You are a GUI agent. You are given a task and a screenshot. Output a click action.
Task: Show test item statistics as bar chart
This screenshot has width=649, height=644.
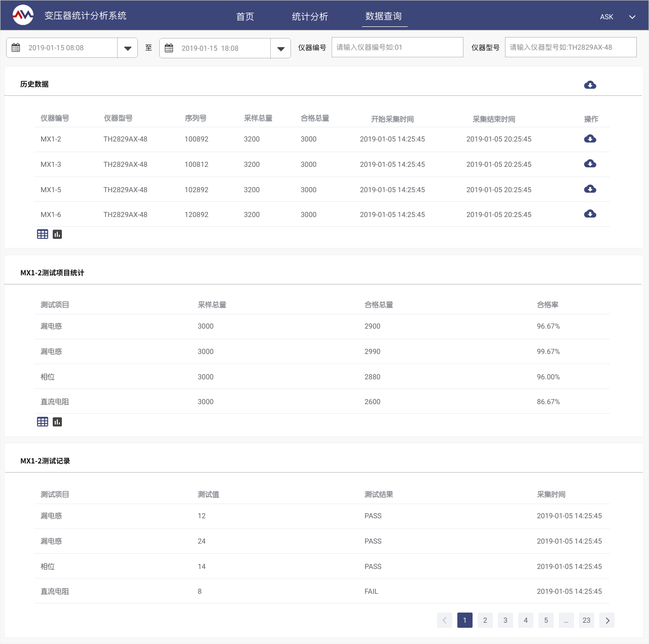click(x=57, y=422)
